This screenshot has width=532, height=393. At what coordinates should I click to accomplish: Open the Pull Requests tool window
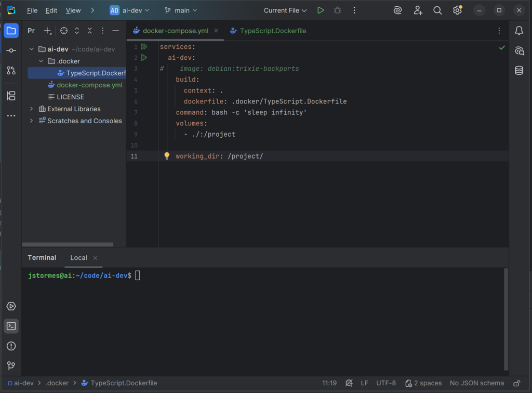point(11,70)
